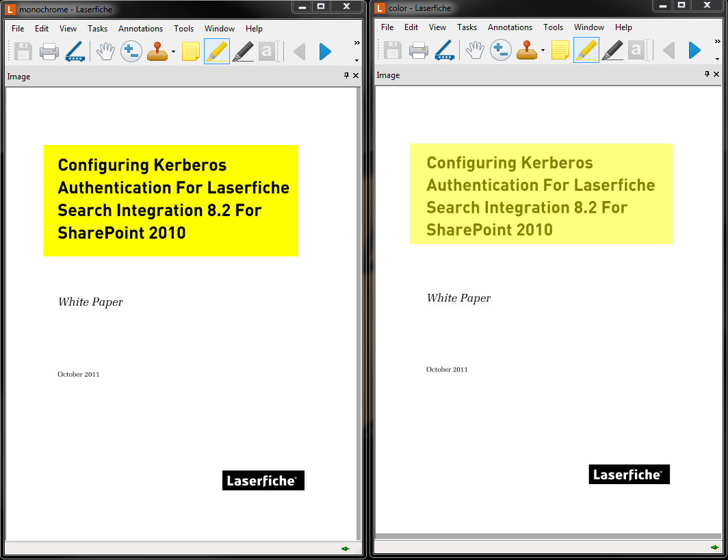
Task: Click yellow highlight annotation in monochrome document
Action: click(171, 200)
